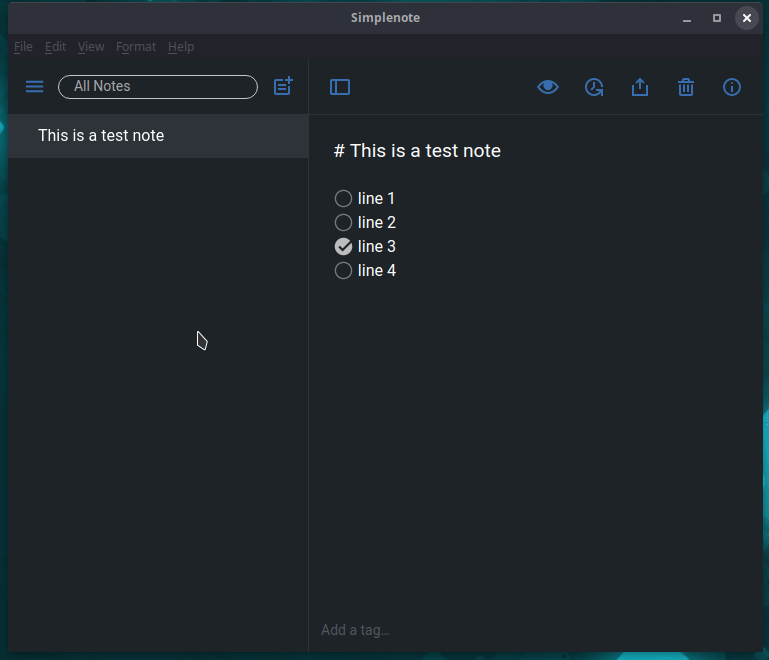Open the File menu
769x660 pixels.
click(x=23, y=47)
